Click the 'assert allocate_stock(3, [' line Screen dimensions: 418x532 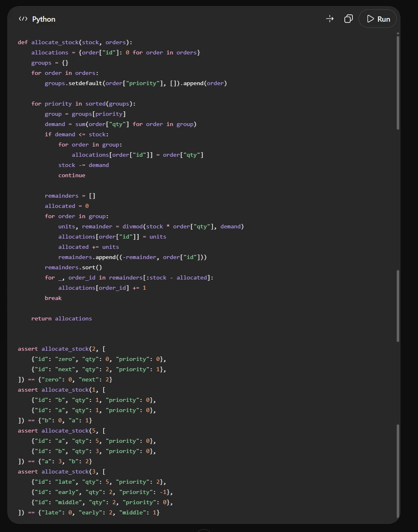point(61,471)
